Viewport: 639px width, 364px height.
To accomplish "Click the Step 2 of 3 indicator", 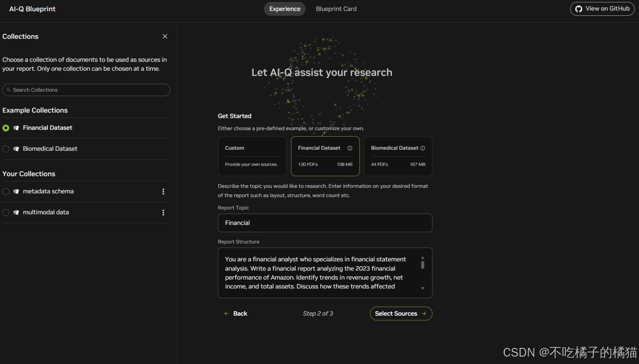I will 318,314.
